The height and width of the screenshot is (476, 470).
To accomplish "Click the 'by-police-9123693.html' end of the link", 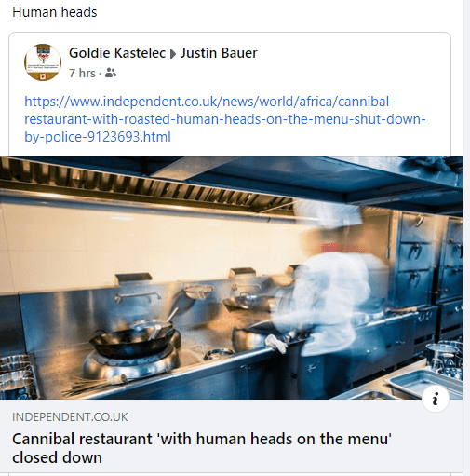I will pos(98,137).
